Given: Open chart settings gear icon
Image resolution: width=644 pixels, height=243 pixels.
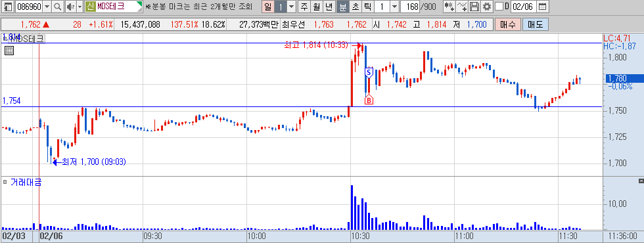Looking at the screenshot, I should tap(487, 7).
